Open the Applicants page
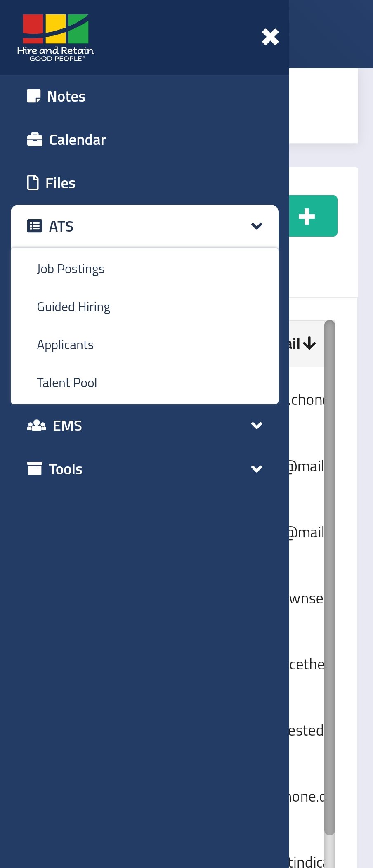The image size is (373, 868). (x=65, y=345)
